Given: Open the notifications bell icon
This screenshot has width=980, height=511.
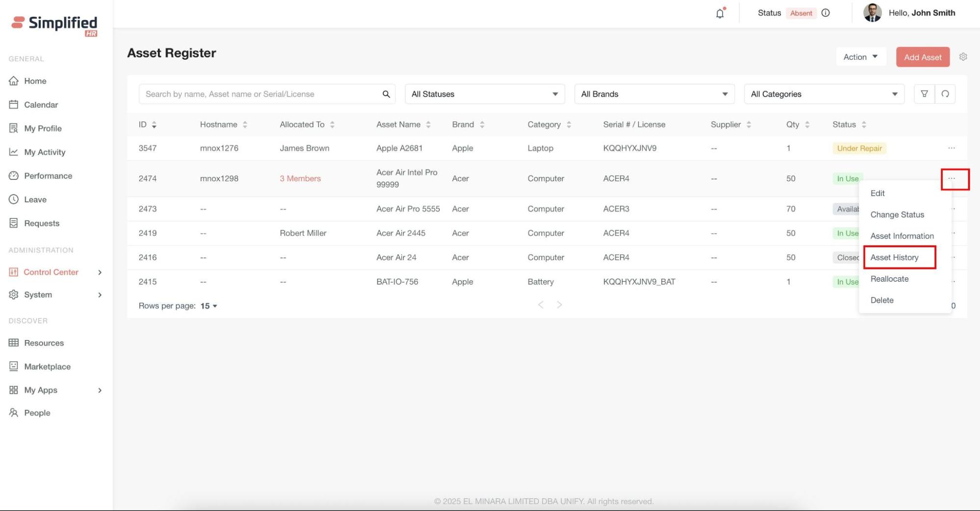Looking at the screenshot, I should click(720, 13).
